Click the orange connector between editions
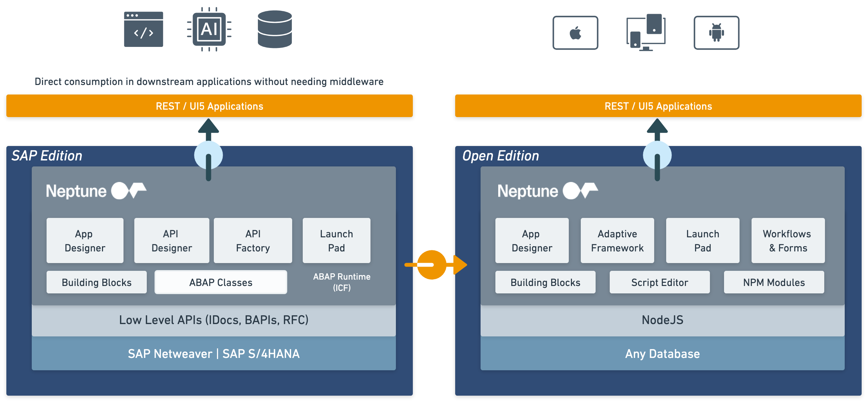Screen dimensions: 868x402 click(x=436, y=265)
